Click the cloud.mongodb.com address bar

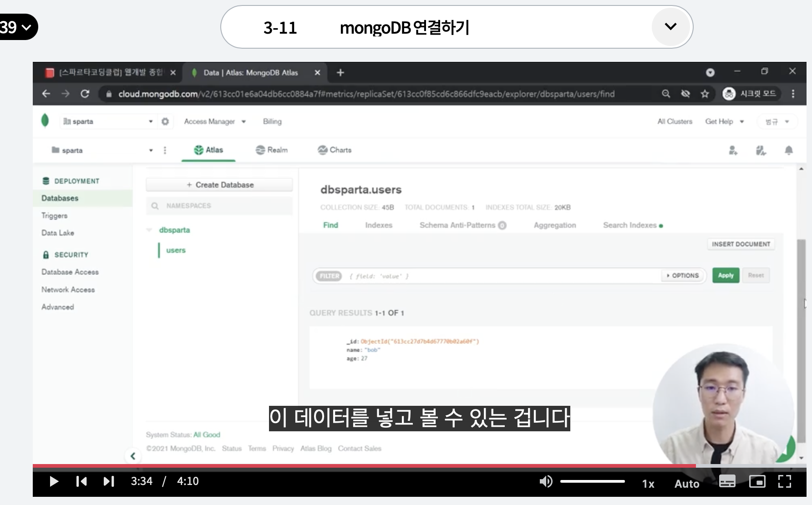(x=366, y=94)
